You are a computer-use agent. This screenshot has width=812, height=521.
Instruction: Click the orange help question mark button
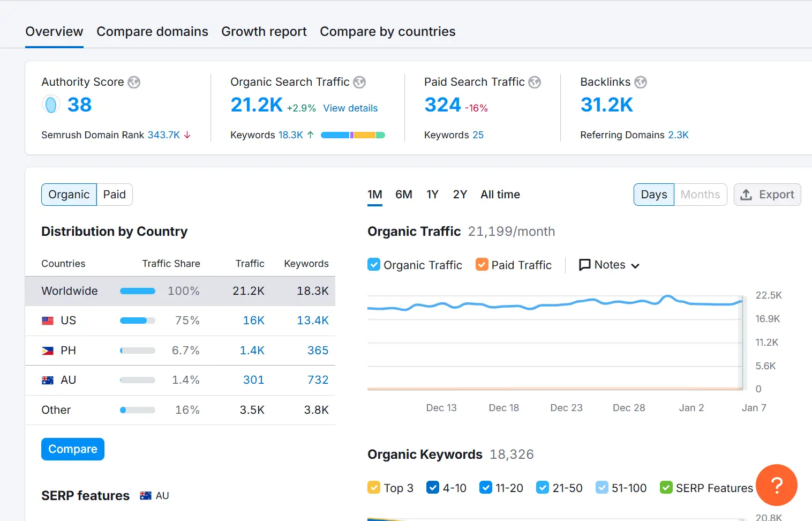[x=777, y=485]
